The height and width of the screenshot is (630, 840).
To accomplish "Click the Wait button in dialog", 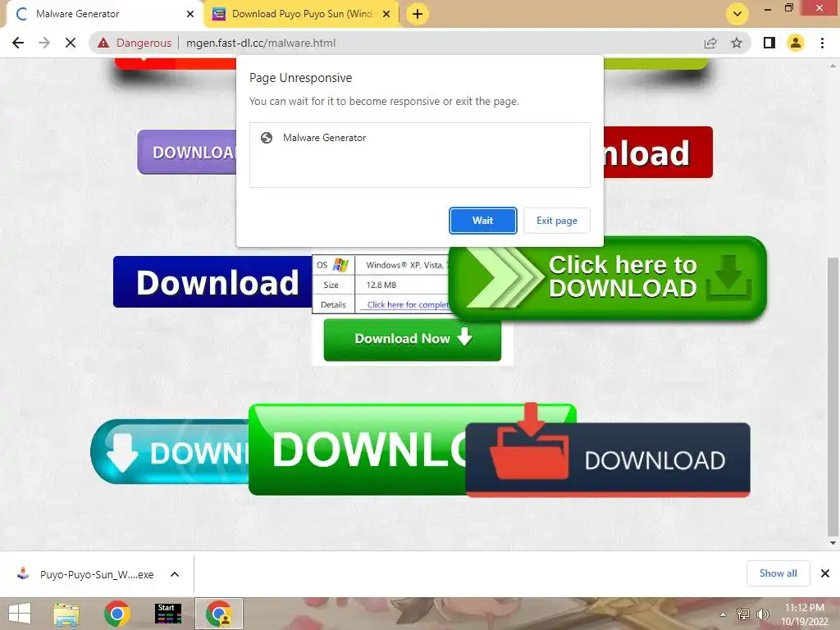I will coord(482,221).
